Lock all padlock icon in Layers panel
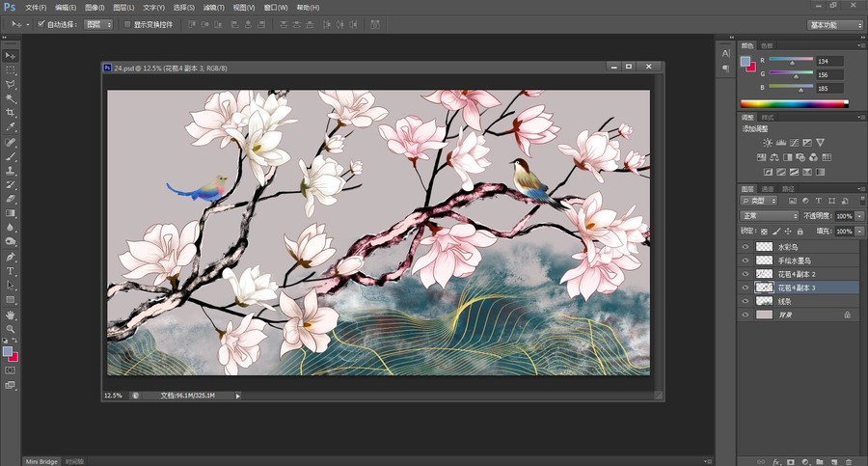 [800, 231]
